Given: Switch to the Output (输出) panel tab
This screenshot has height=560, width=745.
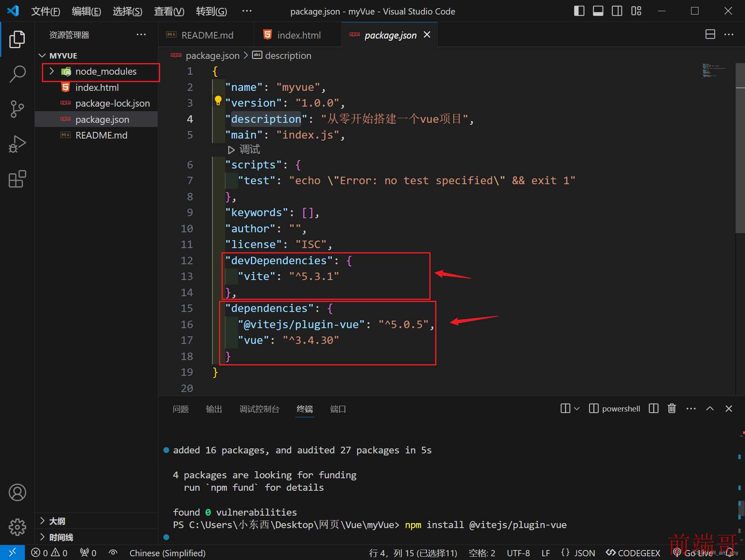Looking at the screenshot, I should pyautogui.click(x=214, y=409).
